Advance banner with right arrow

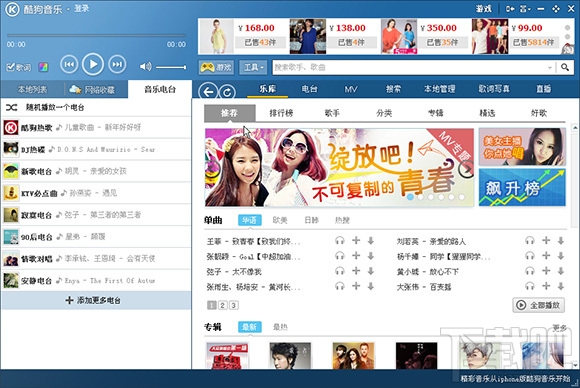tap(466, 169)
